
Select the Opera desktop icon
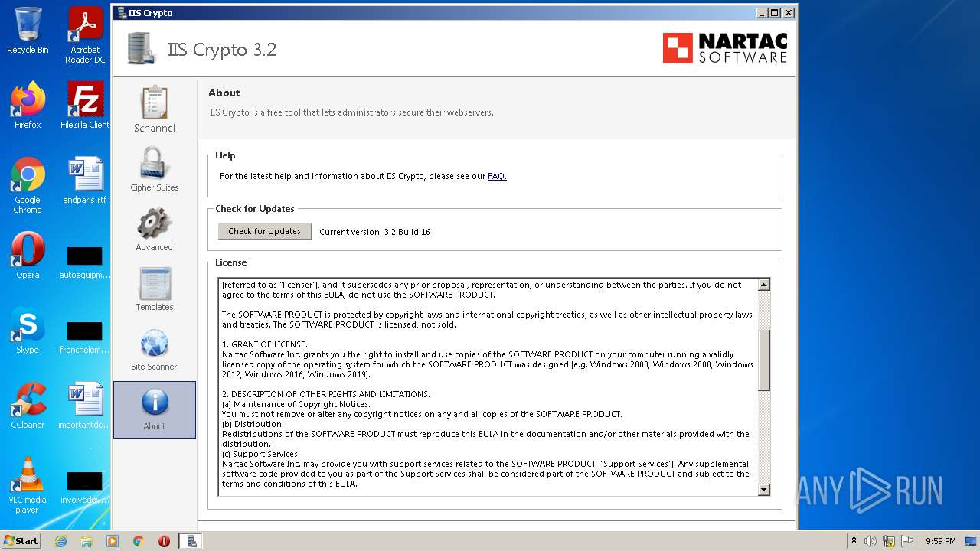[x=28, y=255]
